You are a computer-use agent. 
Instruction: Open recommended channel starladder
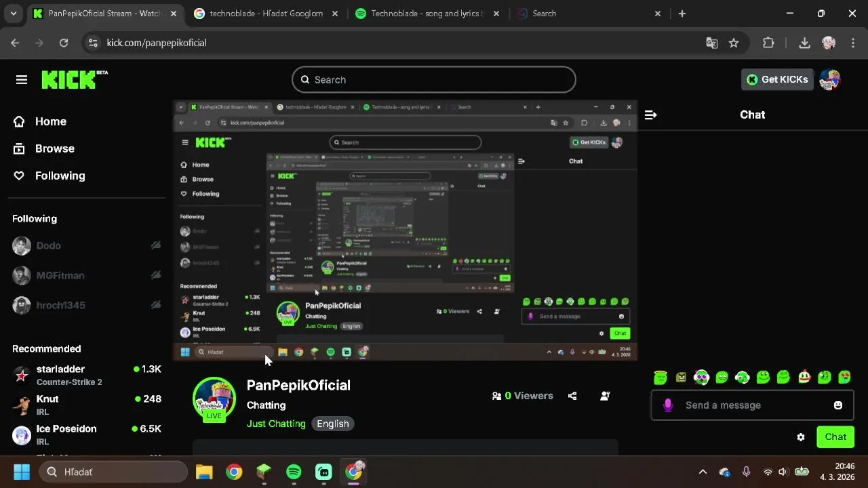click(x=87, y=375)
